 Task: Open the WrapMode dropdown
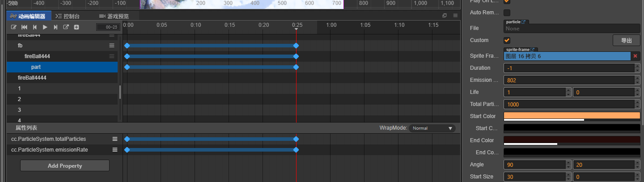point(432,128)
